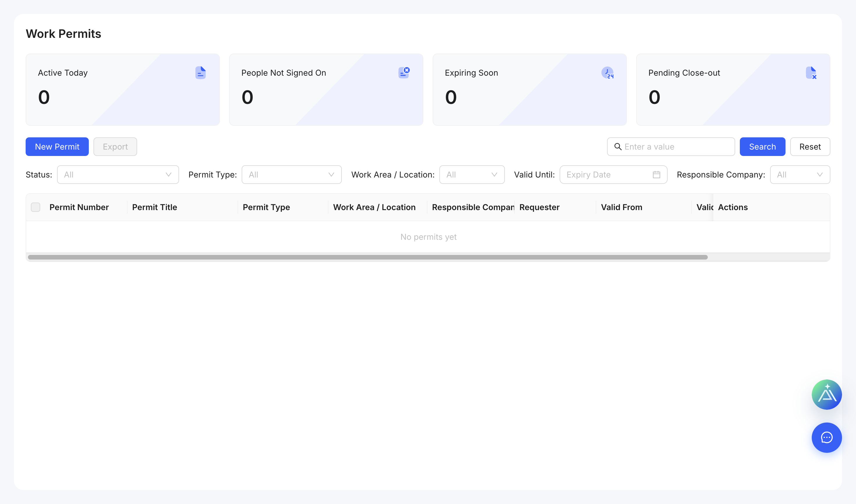Open the AI assistant floating button

826,394
